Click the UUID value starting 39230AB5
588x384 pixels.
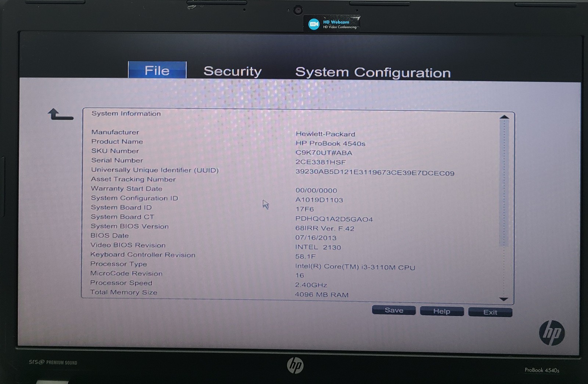pyautogui.click(x=375, y=173)
